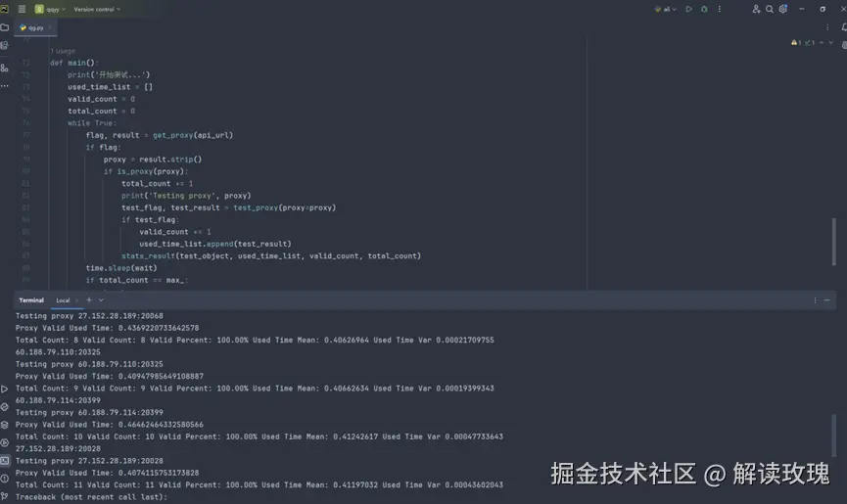
Task: Click 'Traceback (most recent call last):' line
Action: pos(91,497)
